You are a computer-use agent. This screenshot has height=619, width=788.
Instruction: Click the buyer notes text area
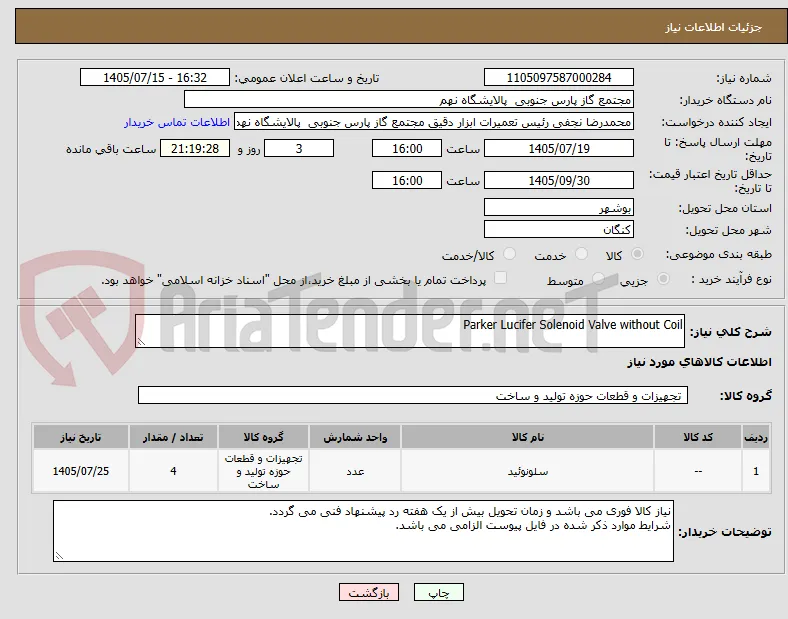pyautogui.click(x=363, y=531)
